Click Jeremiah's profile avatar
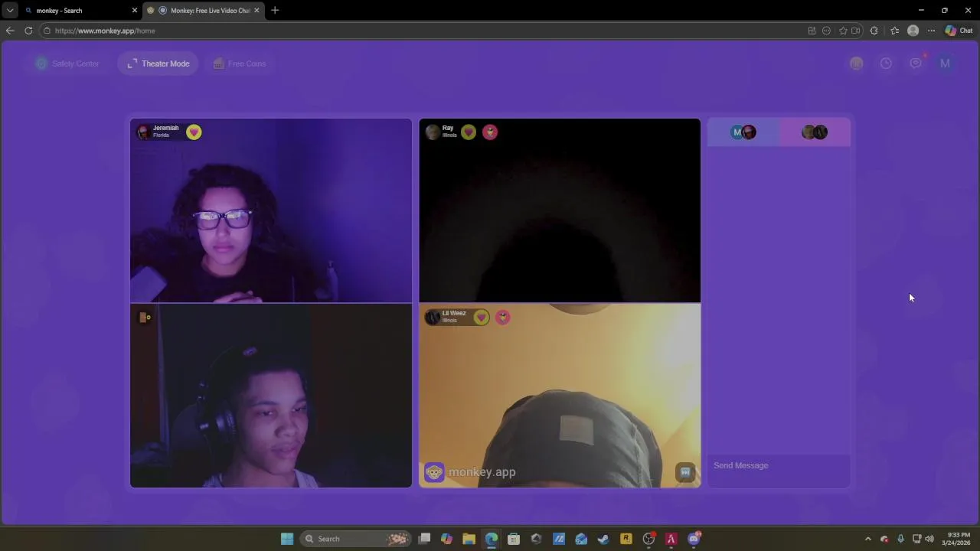 click(x=143, y=132)
